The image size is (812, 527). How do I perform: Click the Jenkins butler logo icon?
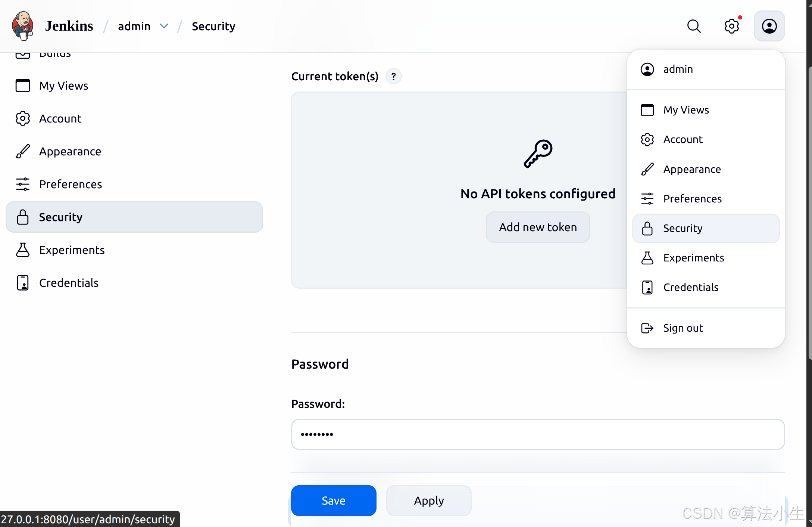coord(23,26)
